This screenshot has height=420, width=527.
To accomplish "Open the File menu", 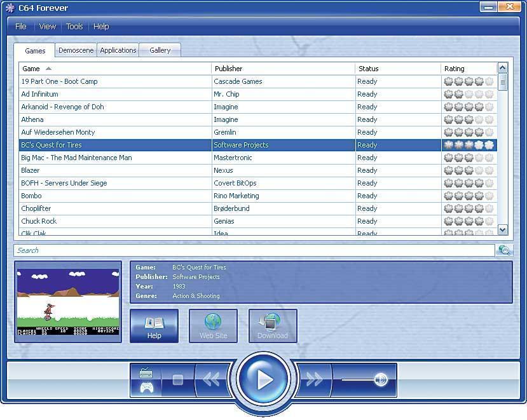I will (21, 27).
